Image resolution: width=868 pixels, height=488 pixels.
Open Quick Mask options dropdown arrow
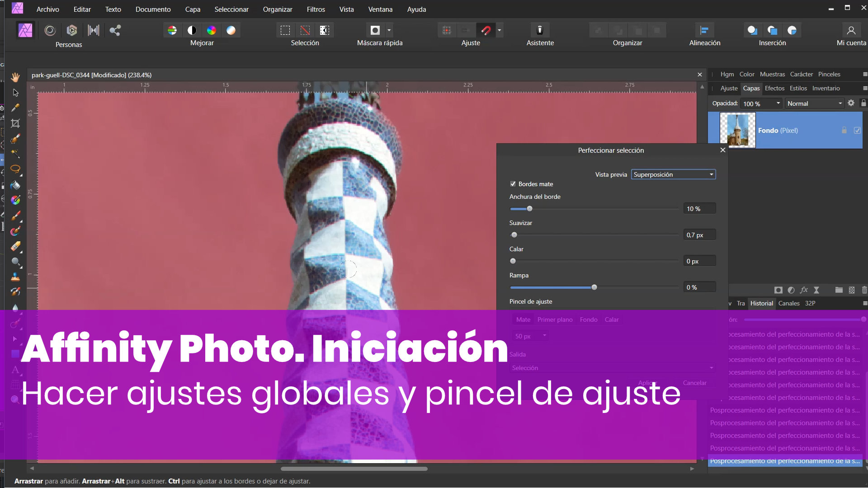389,30
